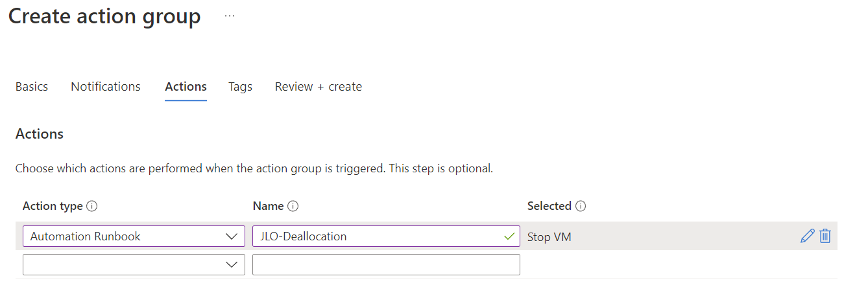
Task: Click chevron arrow of blank action type box
Action: coord(232,265)
